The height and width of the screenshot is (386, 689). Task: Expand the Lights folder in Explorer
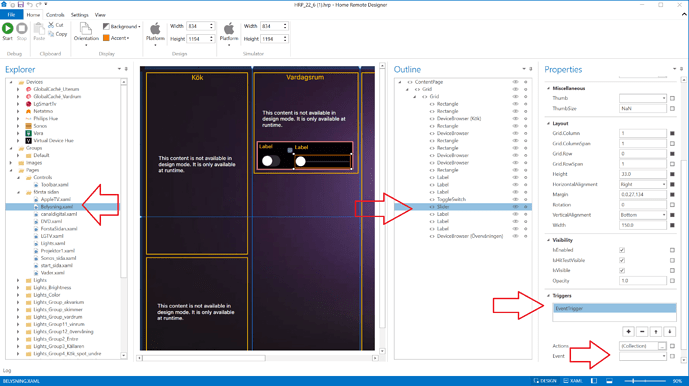tap(18, 280)
